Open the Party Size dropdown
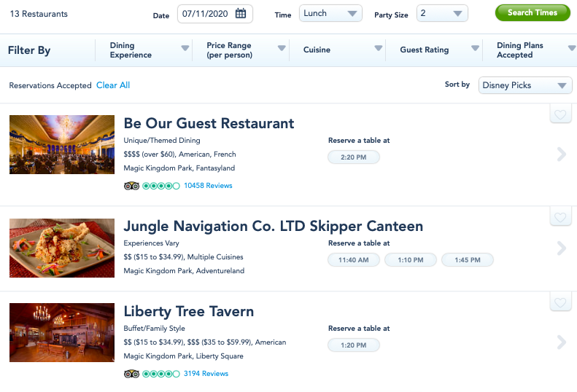The width and height of the screenshot is (577, 392). pyautogui.click(x=441, y=13)
